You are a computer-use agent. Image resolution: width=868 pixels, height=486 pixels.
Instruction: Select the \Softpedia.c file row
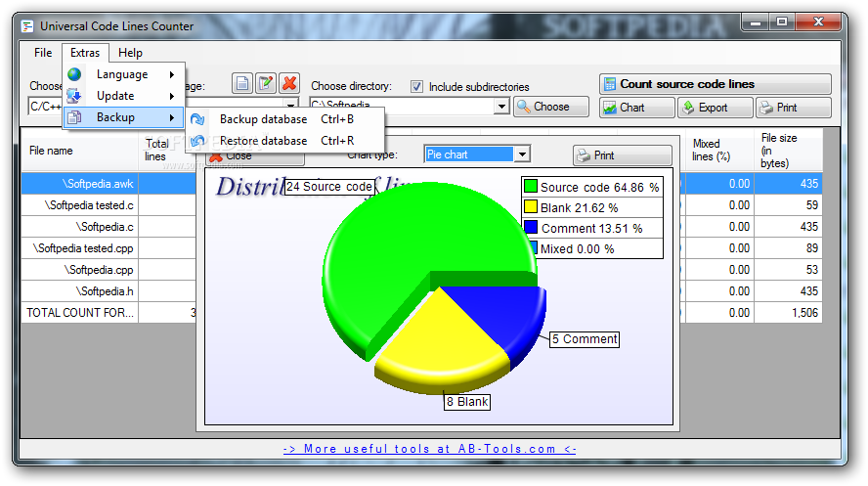point(81,227)
